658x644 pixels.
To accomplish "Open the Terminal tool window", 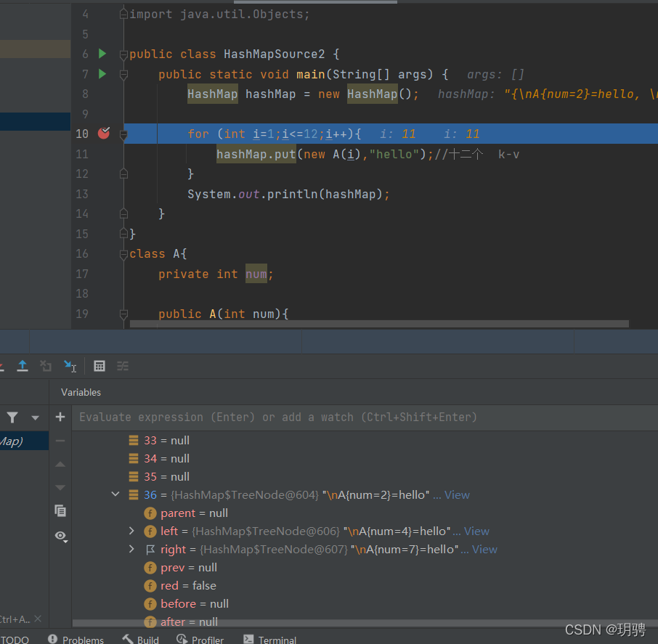I will point(270,640).
